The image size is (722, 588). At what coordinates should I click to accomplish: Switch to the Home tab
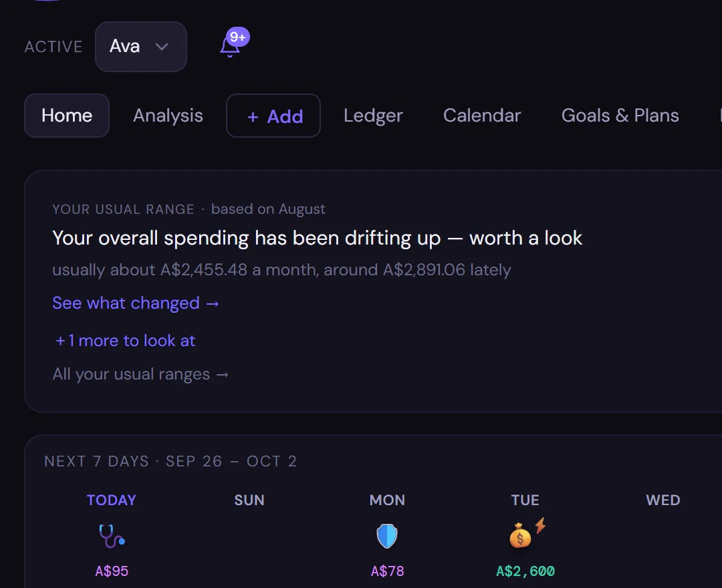(67, 116)
